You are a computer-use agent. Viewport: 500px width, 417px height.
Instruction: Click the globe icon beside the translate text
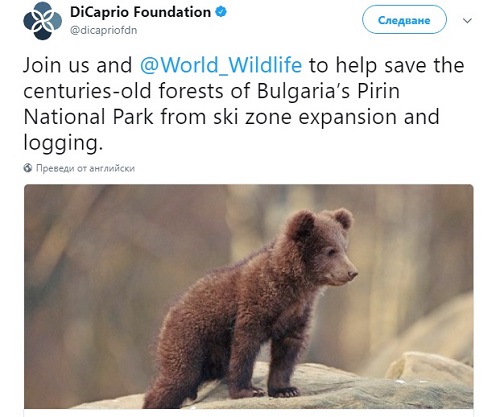coord(28,168)
